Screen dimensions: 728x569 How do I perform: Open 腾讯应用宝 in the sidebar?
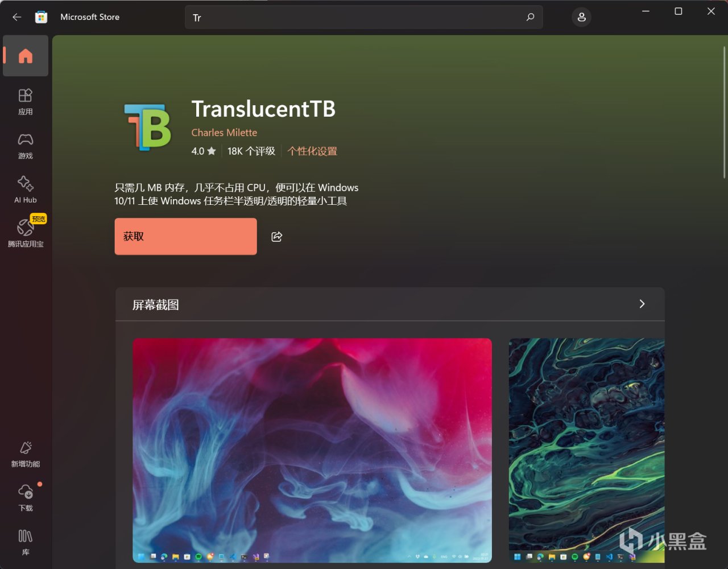[x=26, y=234]
